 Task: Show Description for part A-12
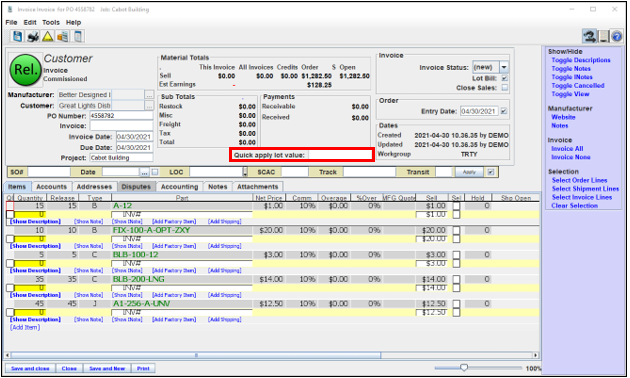(35, 221)
